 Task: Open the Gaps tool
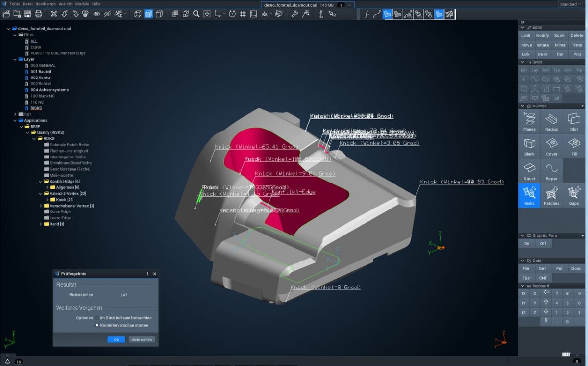coord(574,195)
